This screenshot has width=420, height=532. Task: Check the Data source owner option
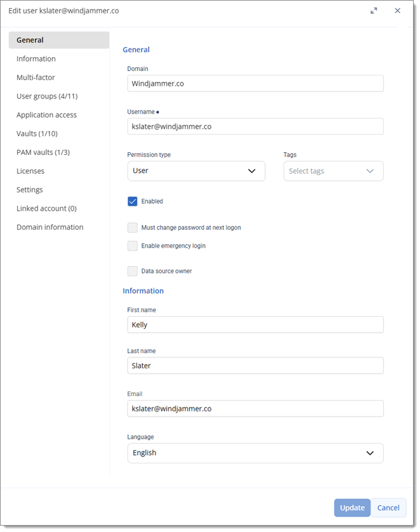coord(133,270)
